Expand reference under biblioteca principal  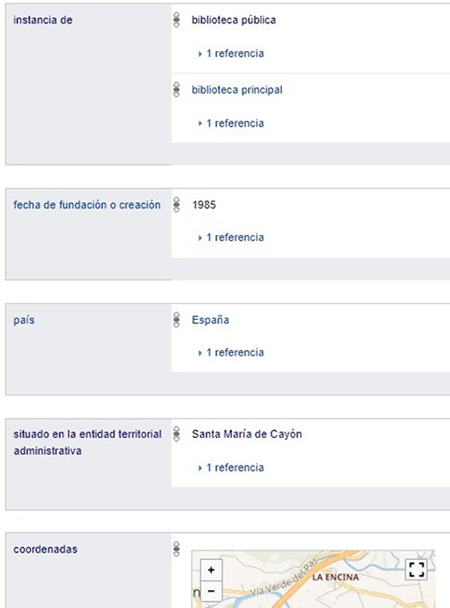(231, 123)
